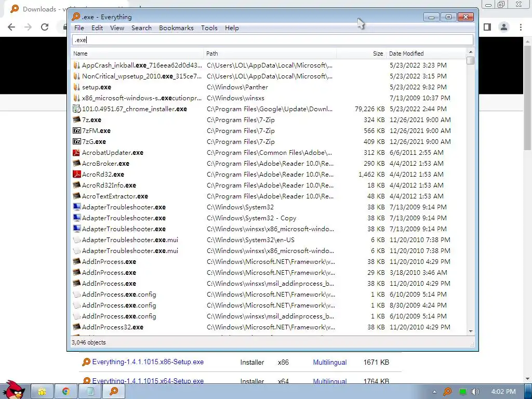Screen dimensions: 532x399
Task: Click the Chrome back navigation arrow
Action: click(x=11, y=27)
